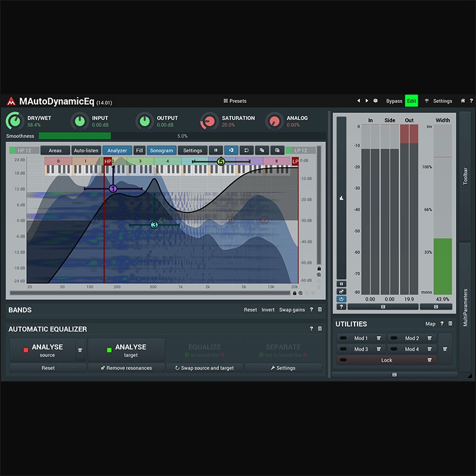The width and height of the screenshot is (476, 476).
Task: Open the meters help question mark
Action: [341, 306]
